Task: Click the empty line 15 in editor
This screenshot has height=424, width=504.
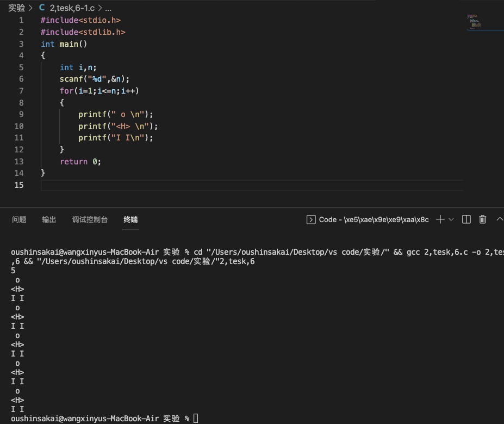Action: pyautogui.click(x=252, y=185)
